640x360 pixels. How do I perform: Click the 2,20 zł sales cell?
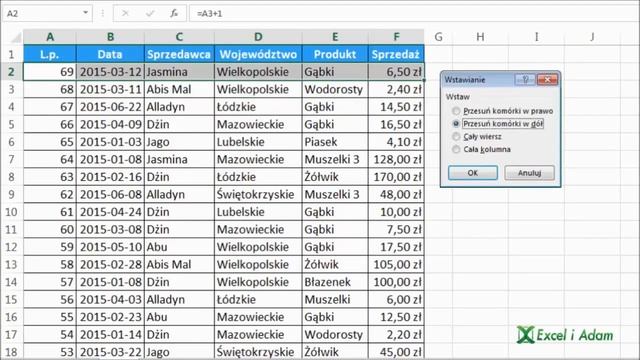(396, 335)
